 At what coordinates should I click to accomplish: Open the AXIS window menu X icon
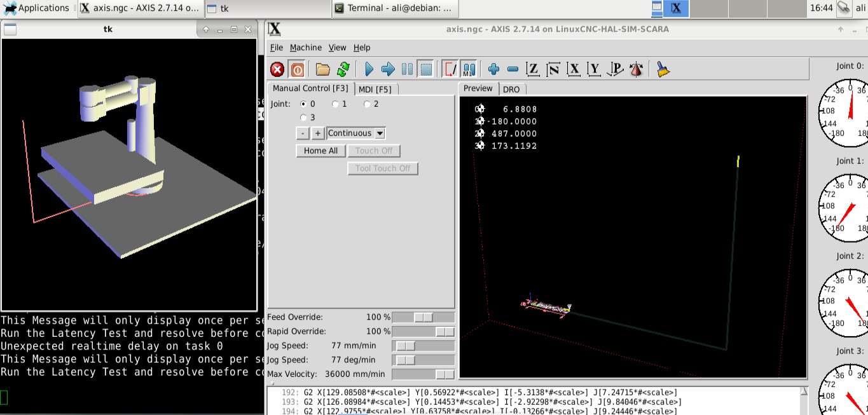pyautogui.click(x=274, y=29)
